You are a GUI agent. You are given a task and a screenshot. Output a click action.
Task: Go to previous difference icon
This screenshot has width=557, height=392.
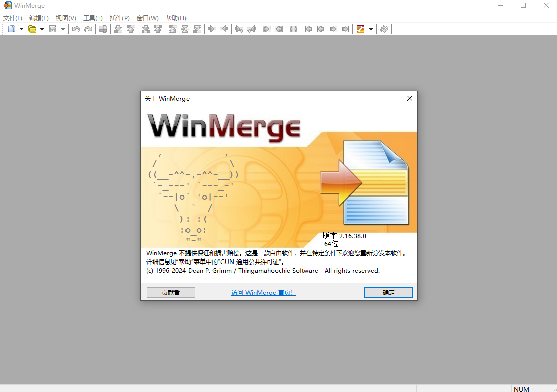click(x=131, y=29)
